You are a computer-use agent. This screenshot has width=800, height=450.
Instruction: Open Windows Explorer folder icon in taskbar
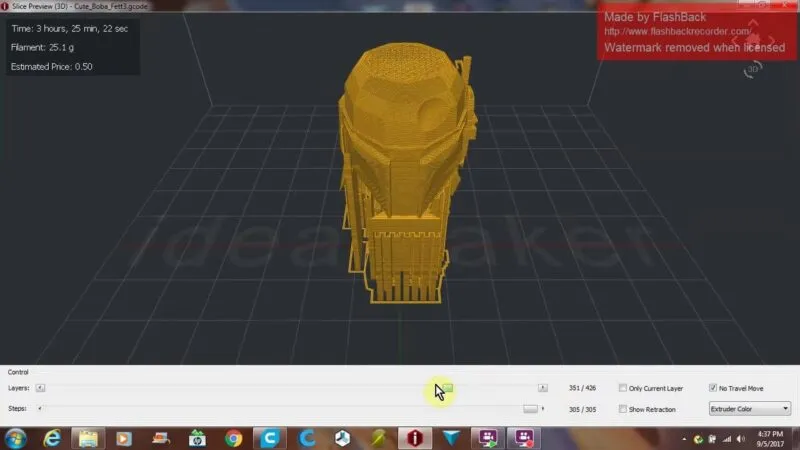[88, 437]
